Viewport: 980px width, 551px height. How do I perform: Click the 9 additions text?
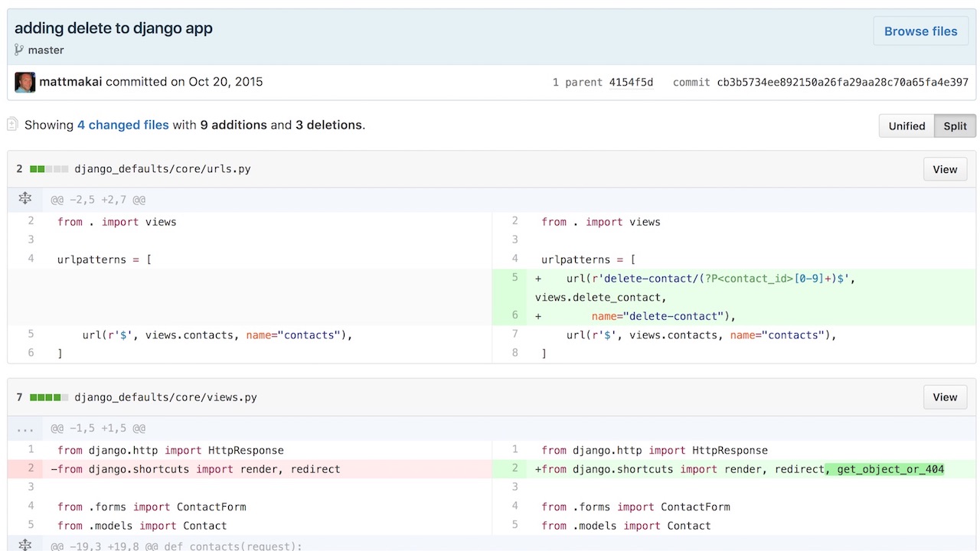234,125
